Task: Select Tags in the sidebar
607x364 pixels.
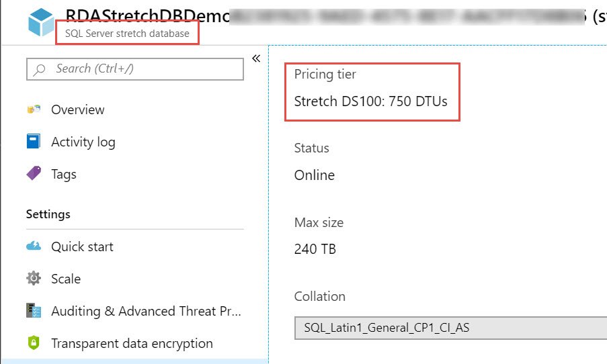Action: (x=64, y=174)
